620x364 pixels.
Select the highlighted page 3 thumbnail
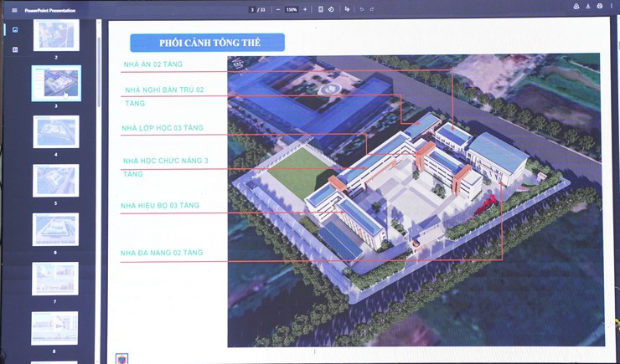coord(56,84)
